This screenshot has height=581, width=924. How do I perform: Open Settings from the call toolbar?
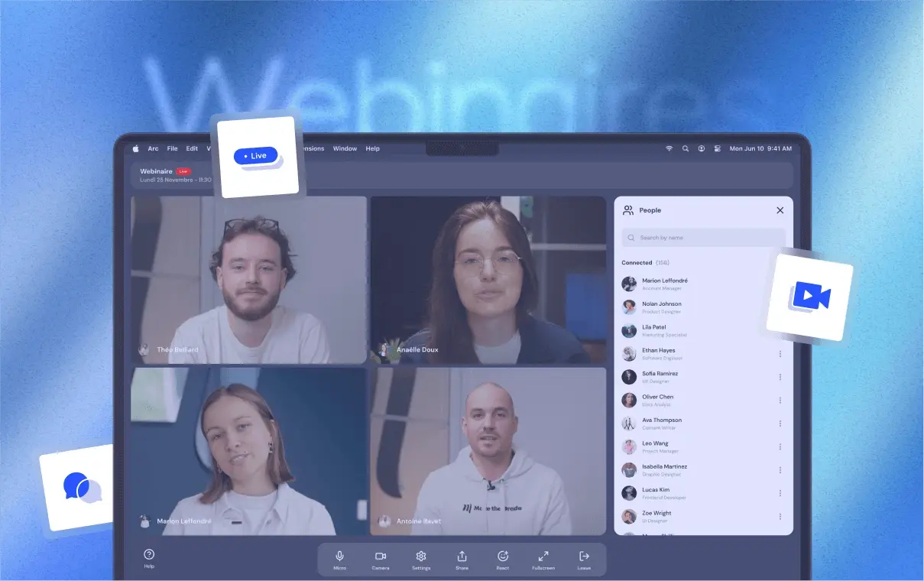tap(420, 560)
